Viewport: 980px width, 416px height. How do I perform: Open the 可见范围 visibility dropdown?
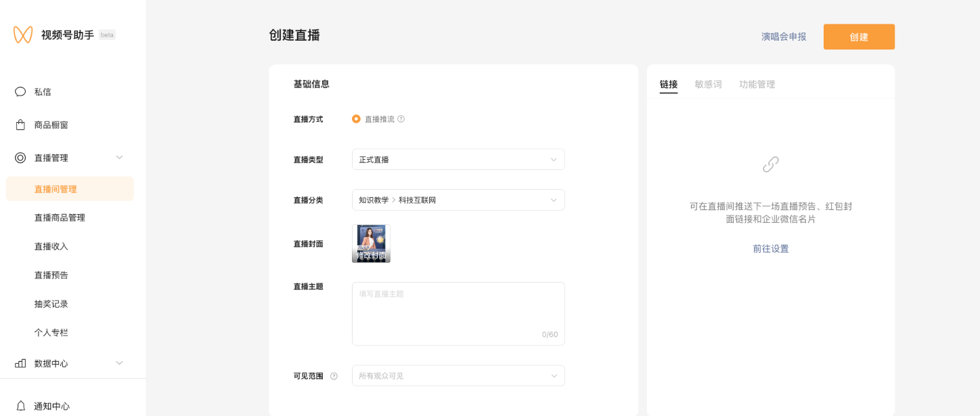coord(458,375)
